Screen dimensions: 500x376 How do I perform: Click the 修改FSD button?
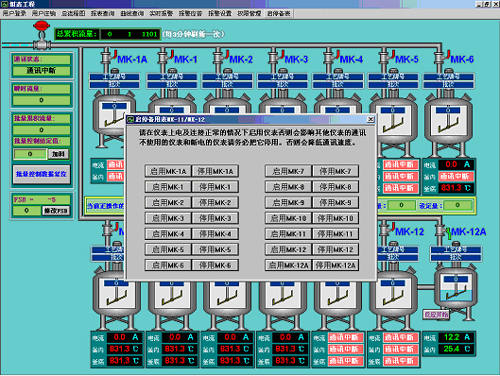(56, 211)
